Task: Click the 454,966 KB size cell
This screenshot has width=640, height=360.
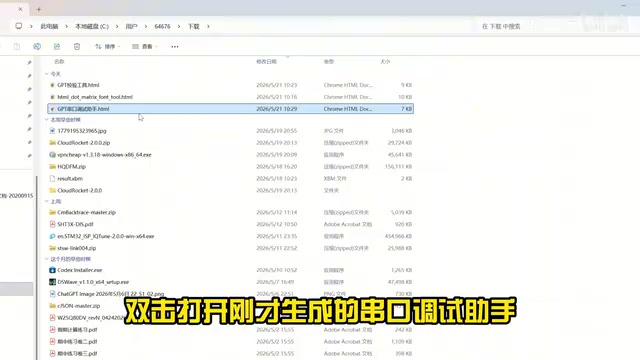Action: [x=398, y=236]
